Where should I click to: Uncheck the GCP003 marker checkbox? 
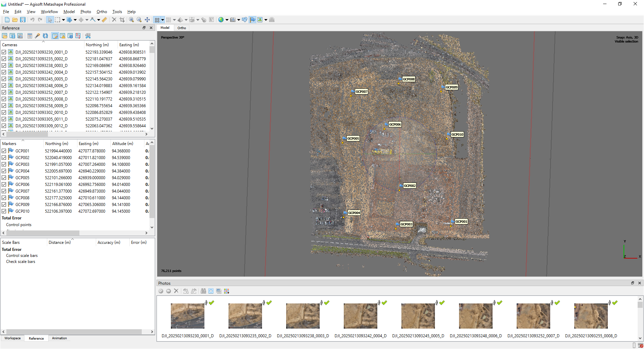pyautogui.click(x=4, y=164)
